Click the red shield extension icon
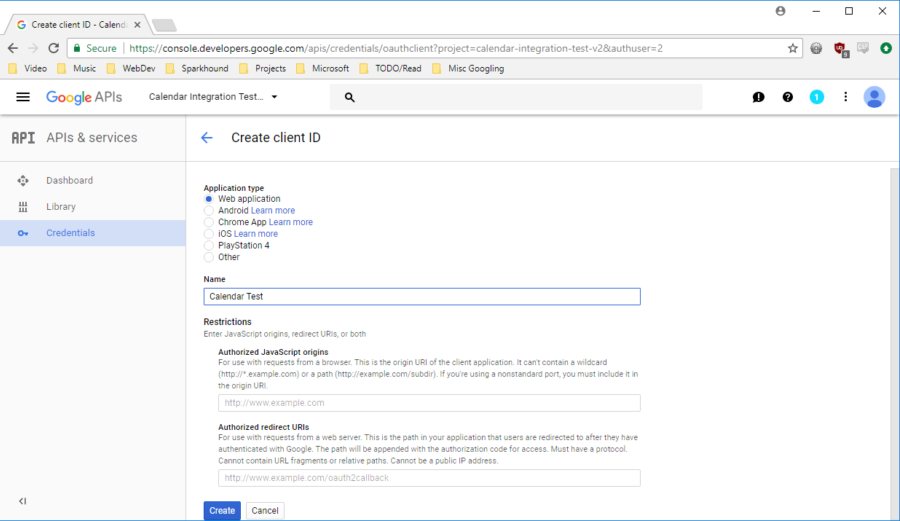Image resolution: width=900 pixels, height=521 pixels. 841,49
